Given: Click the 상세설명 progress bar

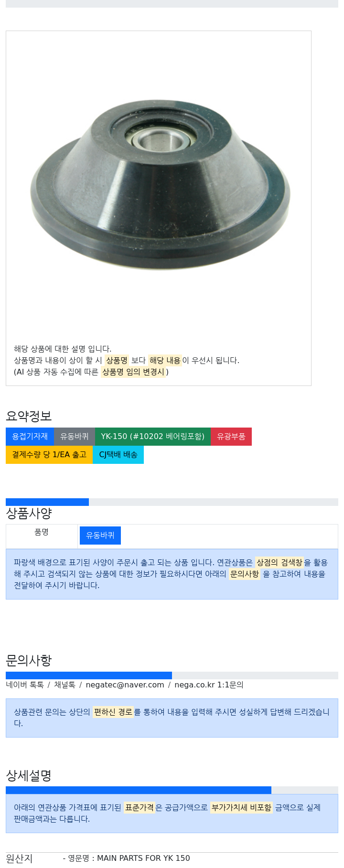Looking at the screenshot, I should pos(172,790).
